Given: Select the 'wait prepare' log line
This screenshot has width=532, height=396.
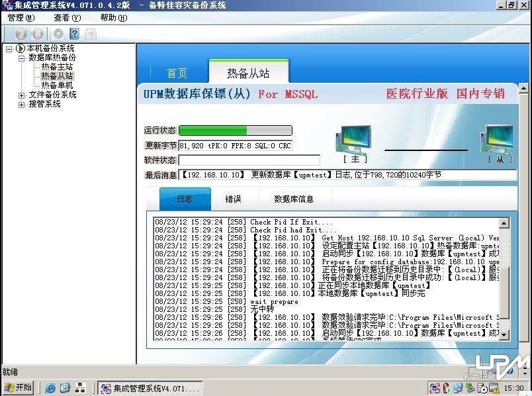Looking at the screenshot, I should click(x=227, y=301).
